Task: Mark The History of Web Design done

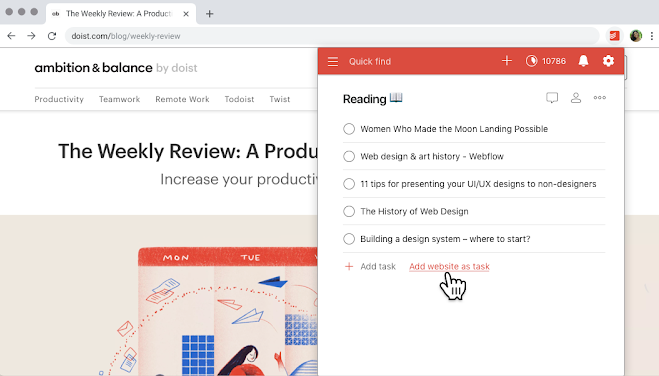Action: click(349, 211)
